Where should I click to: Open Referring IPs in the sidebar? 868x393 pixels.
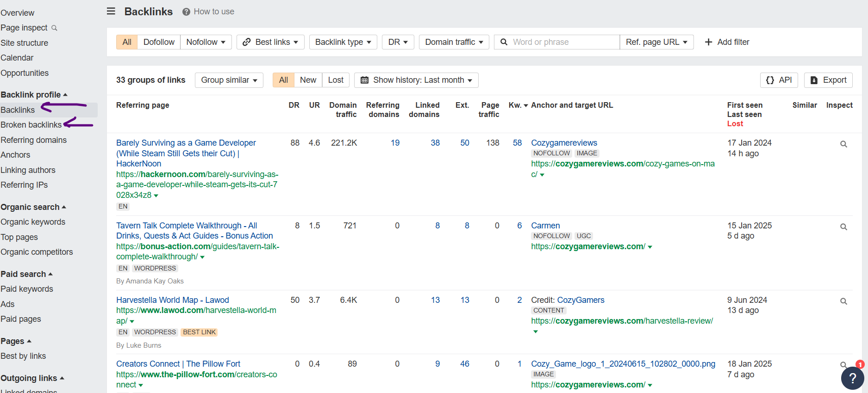[24, 185]
